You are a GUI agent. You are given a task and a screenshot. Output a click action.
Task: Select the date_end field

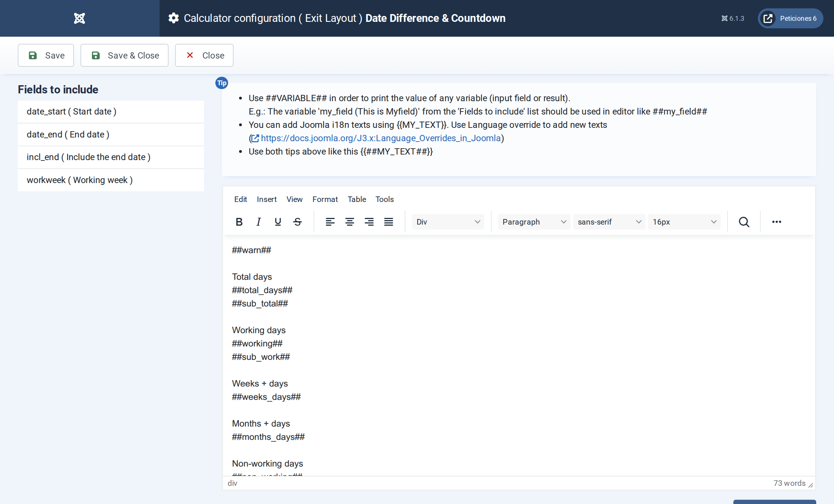111,135
